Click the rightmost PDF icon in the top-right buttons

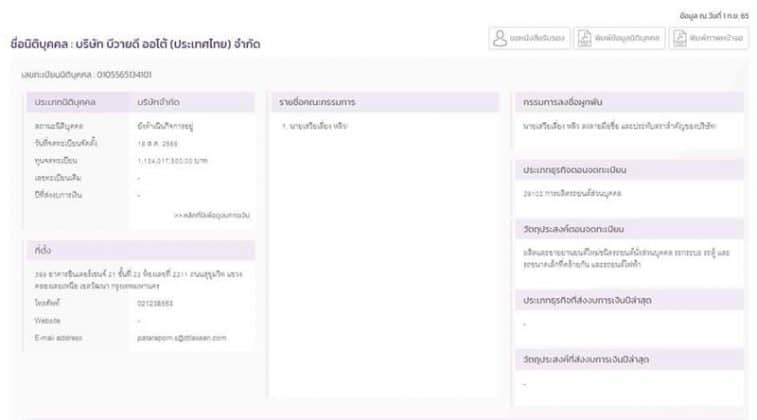pos(680,38)
